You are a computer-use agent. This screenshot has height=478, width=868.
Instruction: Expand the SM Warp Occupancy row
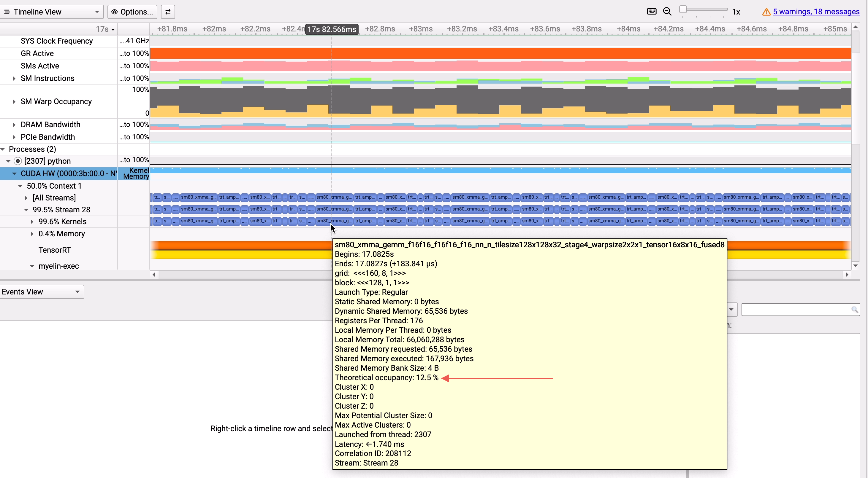point(14,102)
